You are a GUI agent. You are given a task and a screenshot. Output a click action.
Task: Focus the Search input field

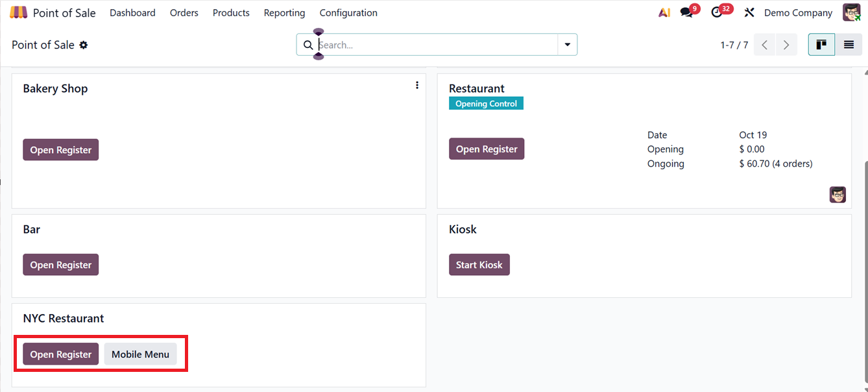[x=435, y=45]
